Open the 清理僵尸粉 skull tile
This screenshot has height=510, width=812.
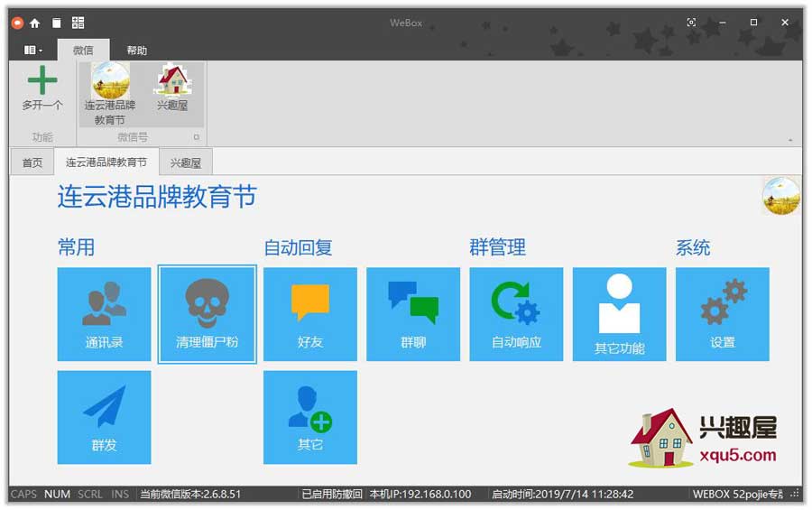tap(208, 314)
